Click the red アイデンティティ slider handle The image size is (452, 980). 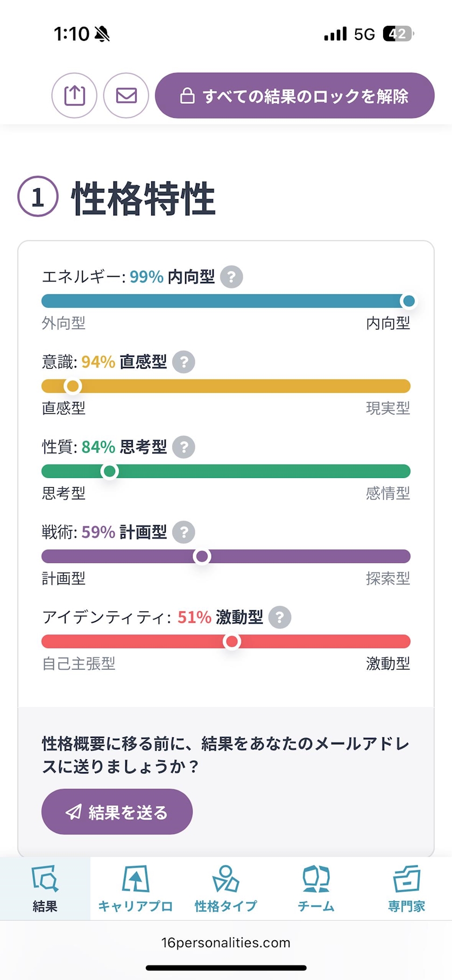(x=232, y=641)
